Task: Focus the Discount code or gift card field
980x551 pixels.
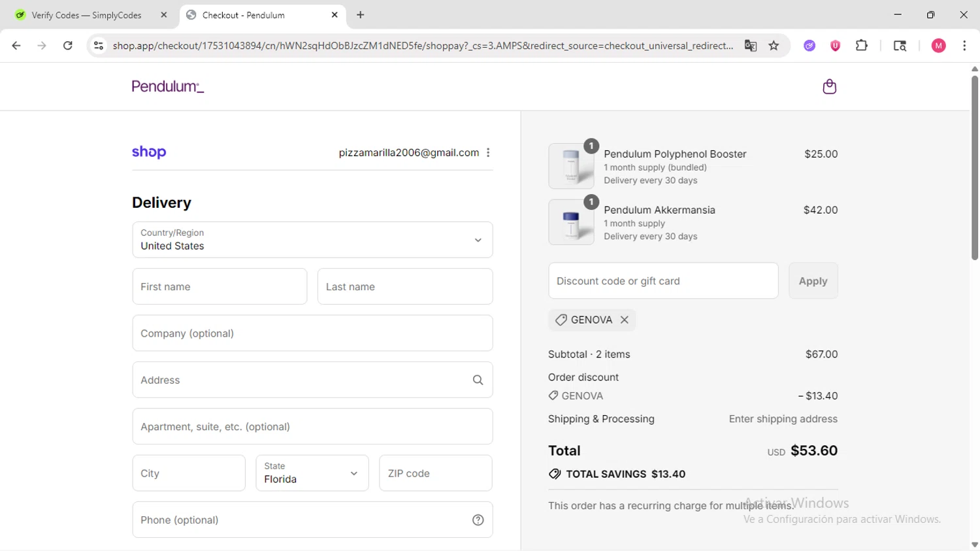Action: tap(662, 281)
